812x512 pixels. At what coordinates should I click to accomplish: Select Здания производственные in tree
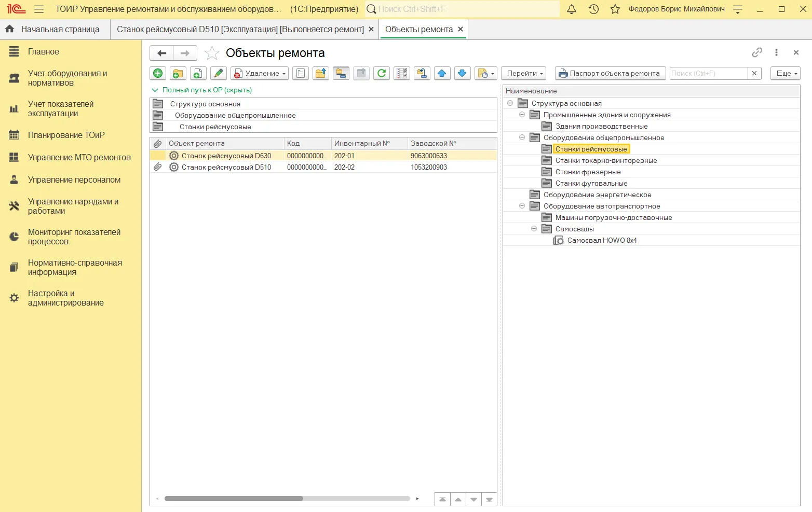pyautogui.click(x=601, y=126)
